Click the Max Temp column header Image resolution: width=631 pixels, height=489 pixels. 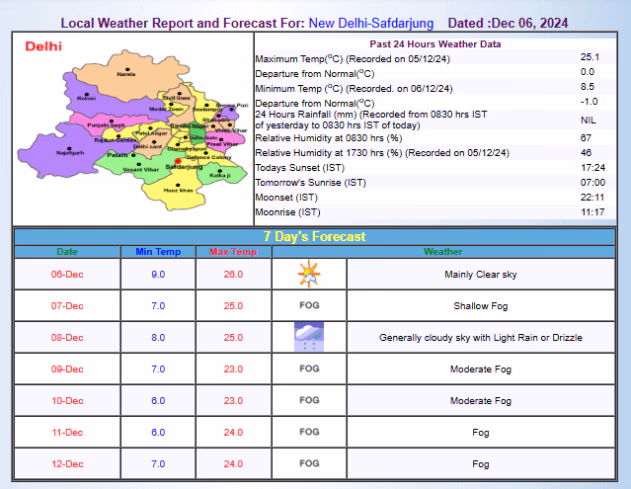[x=234, y=251]
